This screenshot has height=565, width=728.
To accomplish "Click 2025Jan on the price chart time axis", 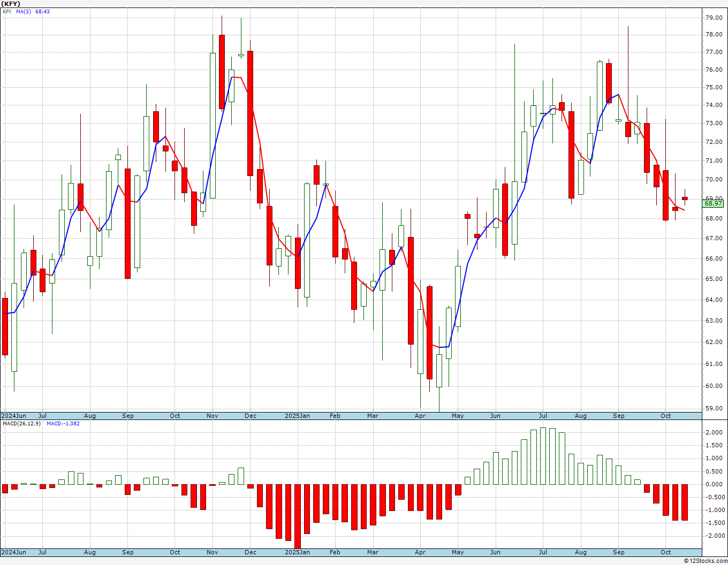I will click(297, 416).
